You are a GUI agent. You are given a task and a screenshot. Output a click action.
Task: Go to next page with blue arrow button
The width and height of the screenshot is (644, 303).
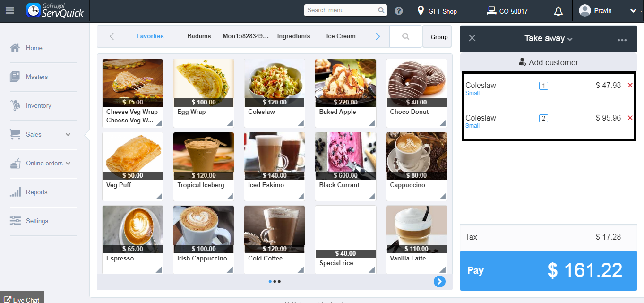439,282
